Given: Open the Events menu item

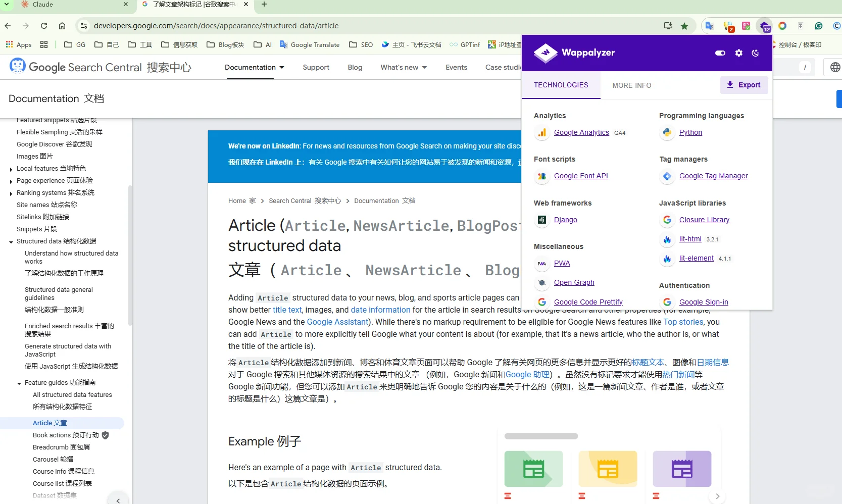Looking at the screenshot, I should [456, 67].
